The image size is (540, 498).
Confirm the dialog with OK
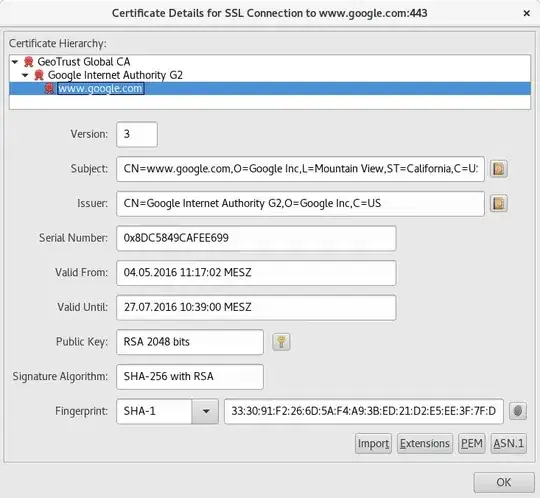504,483
